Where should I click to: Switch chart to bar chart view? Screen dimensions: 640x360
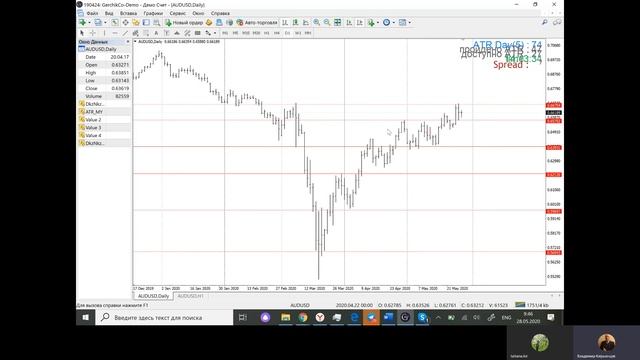pyautogui.click(x=285, y=22)
